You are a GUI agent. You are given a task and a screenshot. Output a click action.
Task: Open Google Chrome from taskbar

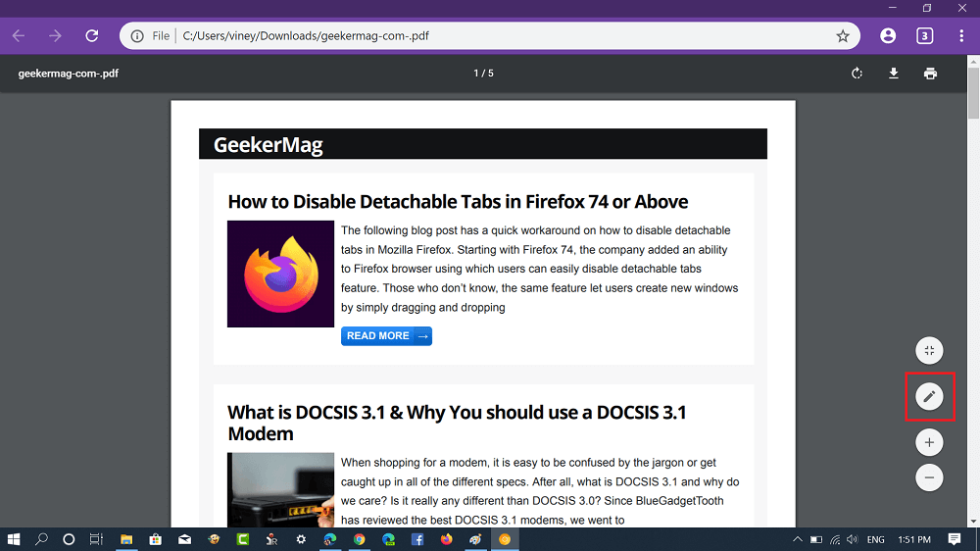pos(360,539)
